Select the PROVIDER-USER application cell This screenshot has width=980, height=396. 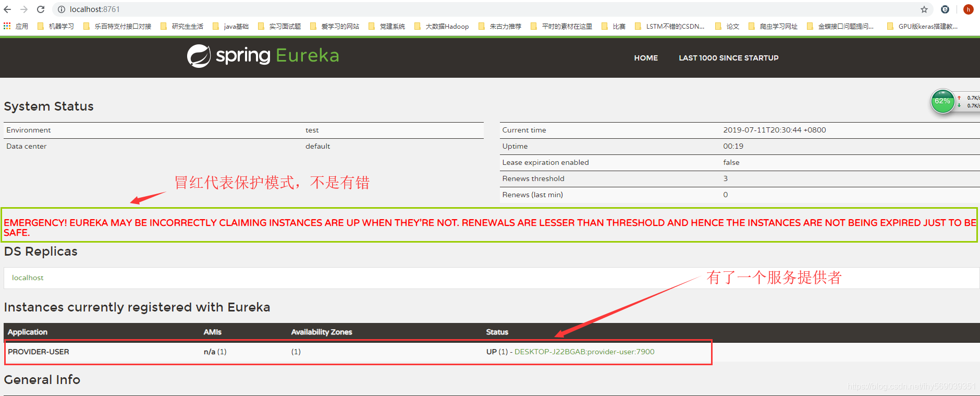pyautogui.click(x=39, y=352)
